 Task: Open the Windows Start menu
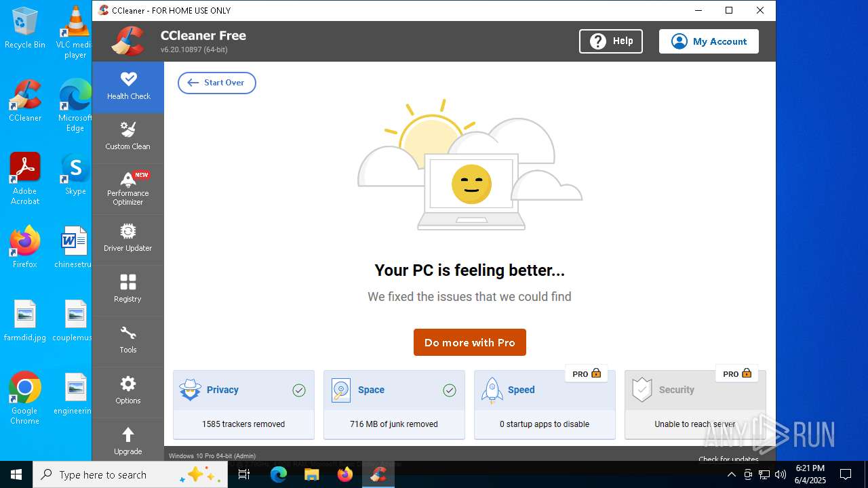[16, 474]
